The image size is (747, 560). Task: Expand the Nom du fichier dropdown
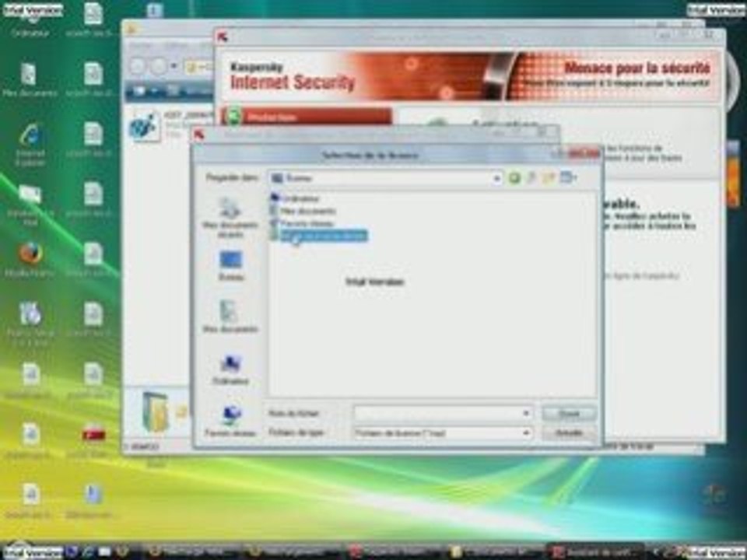coord(526,413)
